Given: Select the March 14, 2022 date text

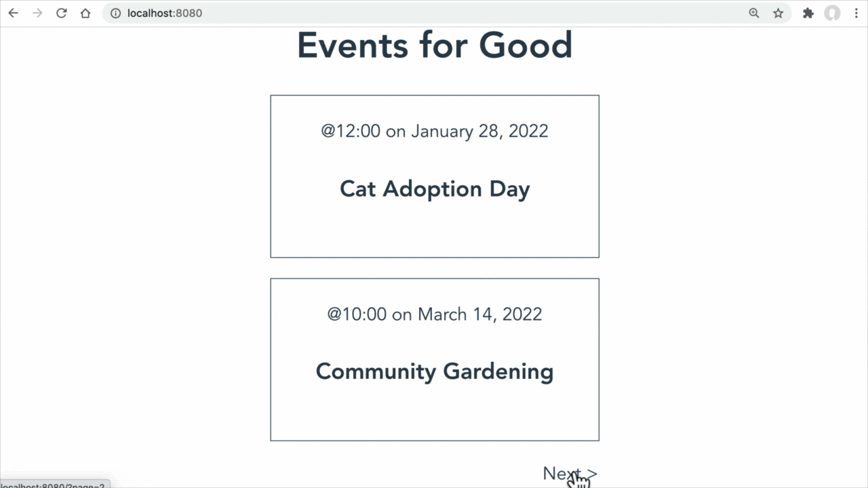Looking at the screenshot, I should click(x=480, y=314).
